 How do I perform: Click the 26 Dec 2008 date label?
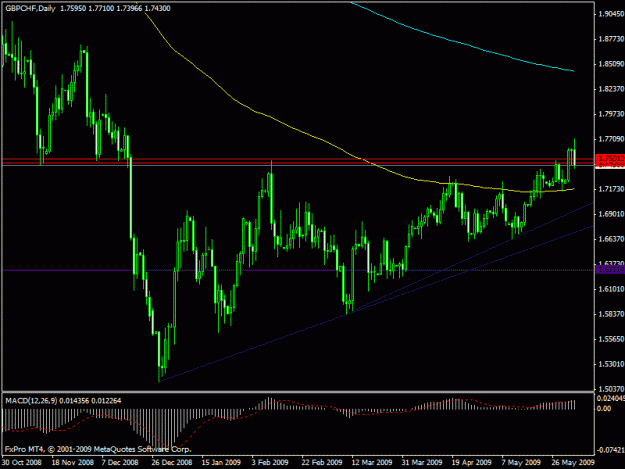[x=172, y=462]
